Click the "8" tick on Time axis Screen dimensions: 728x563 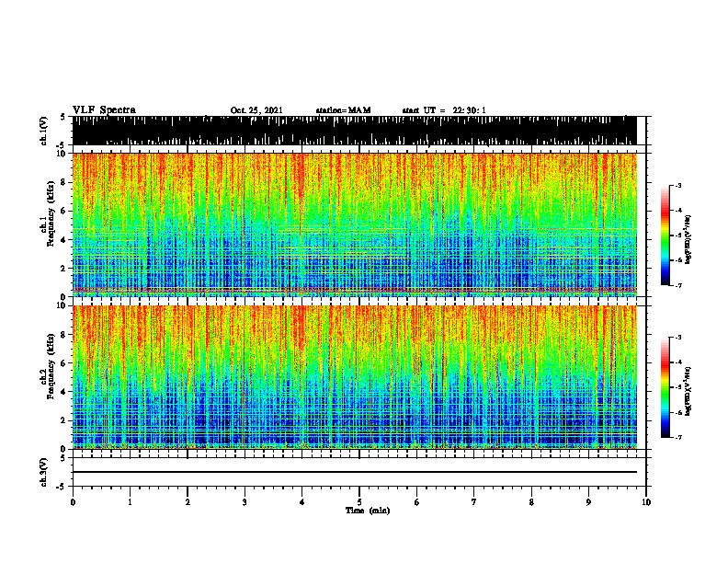point(531,502)
